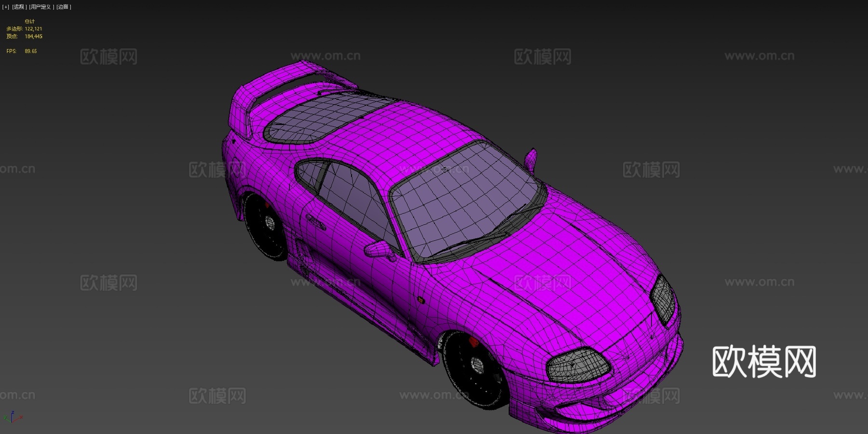Click the 顶点 vertex count value 184,445
Image resolution: width=868 pixels, height=434 pixels.
(34, 36)
